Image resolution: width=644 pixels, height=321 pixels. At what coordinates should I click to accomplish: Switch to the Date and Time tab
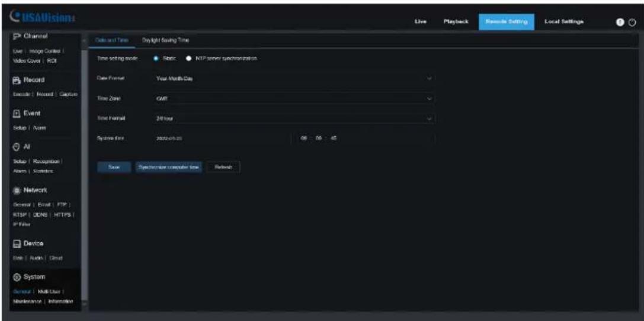pos(112,40)
